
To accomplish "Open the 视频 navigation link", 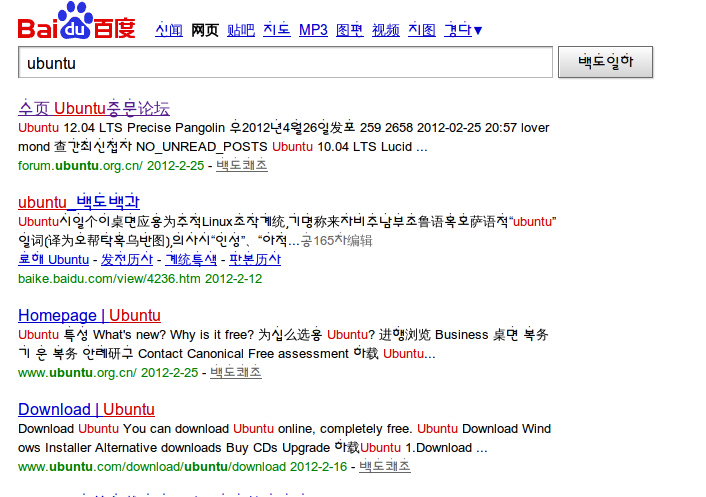I will (386, 30).
